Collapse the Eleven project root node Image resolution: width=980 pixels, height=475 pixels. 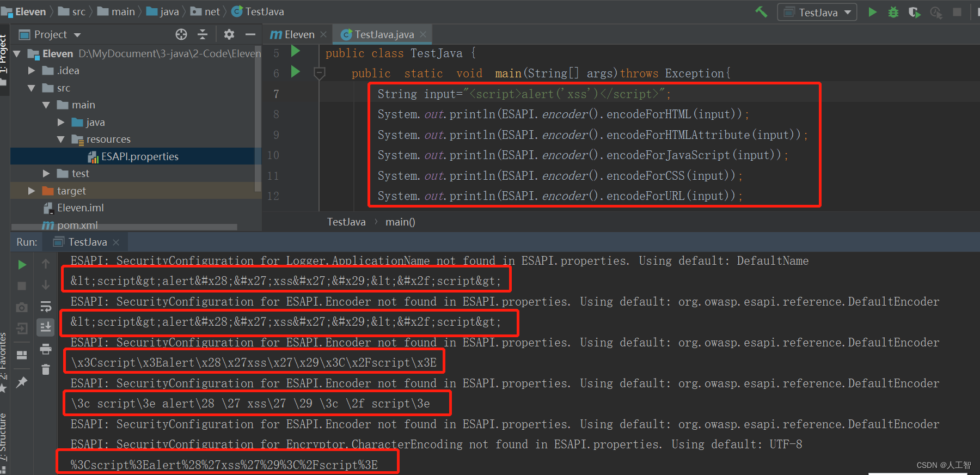[x=17, y=53]
